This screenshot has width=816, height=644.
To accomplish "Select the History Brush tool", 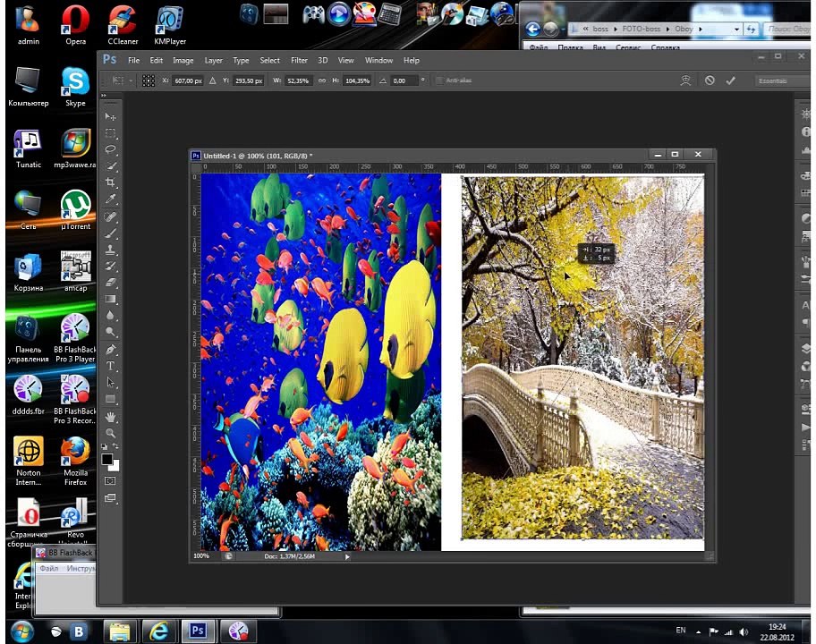I will 110,267.
